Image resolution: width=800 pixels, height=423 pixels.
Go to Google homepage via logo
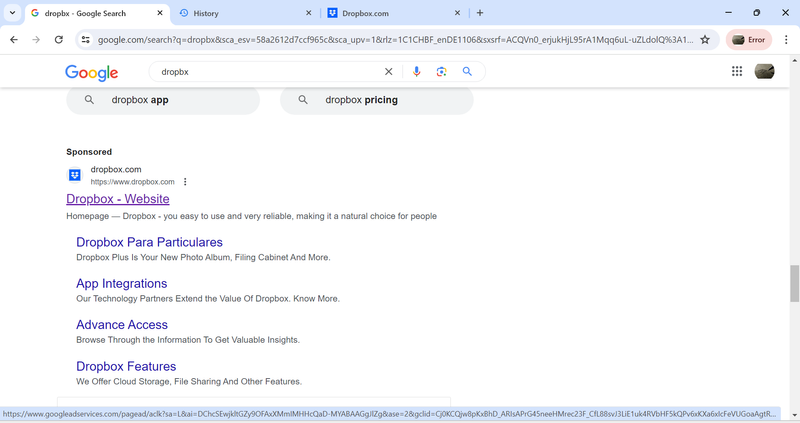pos(91,72)
